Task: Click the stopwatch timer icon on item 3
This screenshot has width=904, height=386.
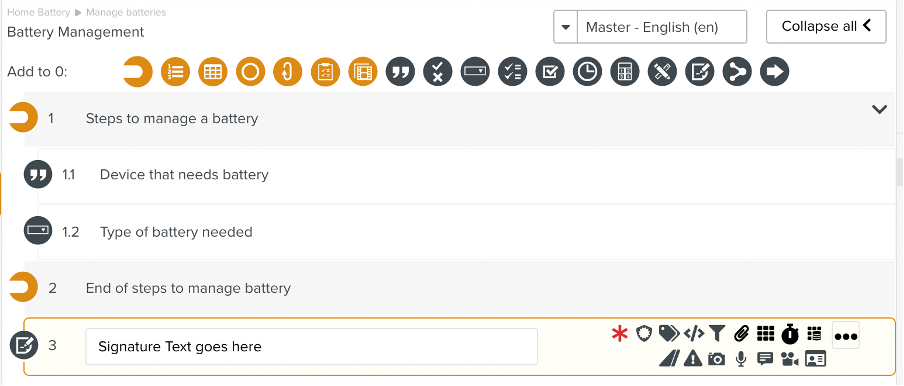Action: (x=790, y=333)
